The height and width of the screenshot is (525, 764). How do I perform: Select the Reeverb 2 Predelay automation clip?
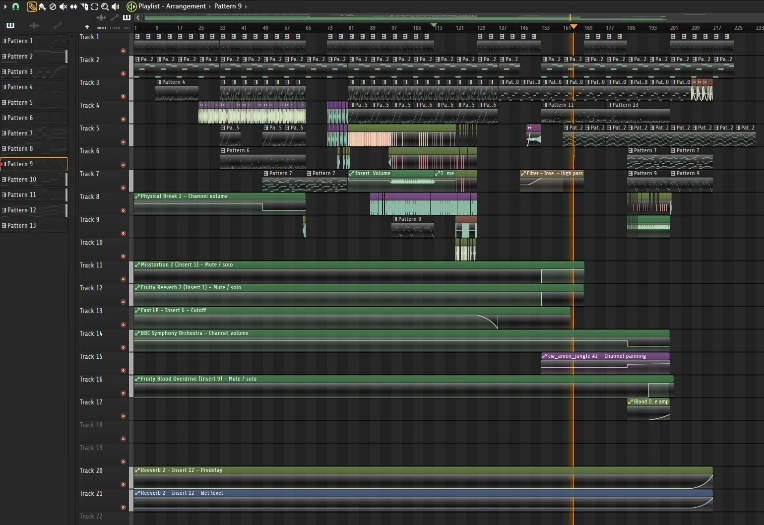(x=423, y=478)
